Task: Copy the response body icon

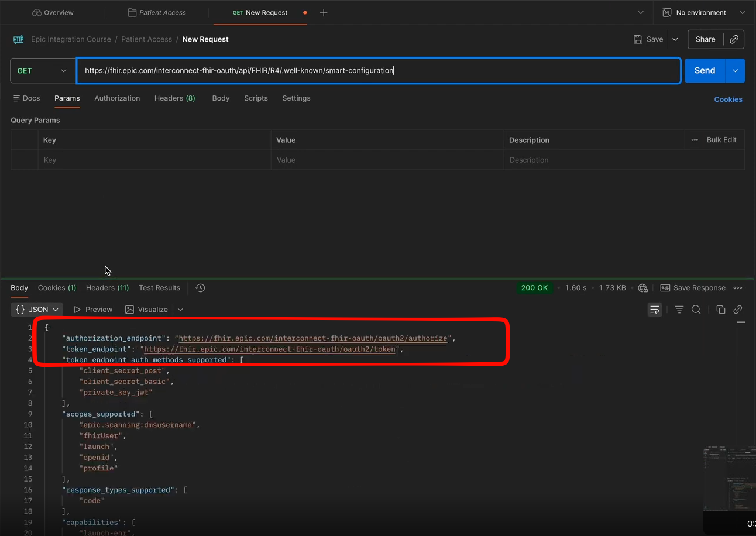Action: tap(721, 310)
